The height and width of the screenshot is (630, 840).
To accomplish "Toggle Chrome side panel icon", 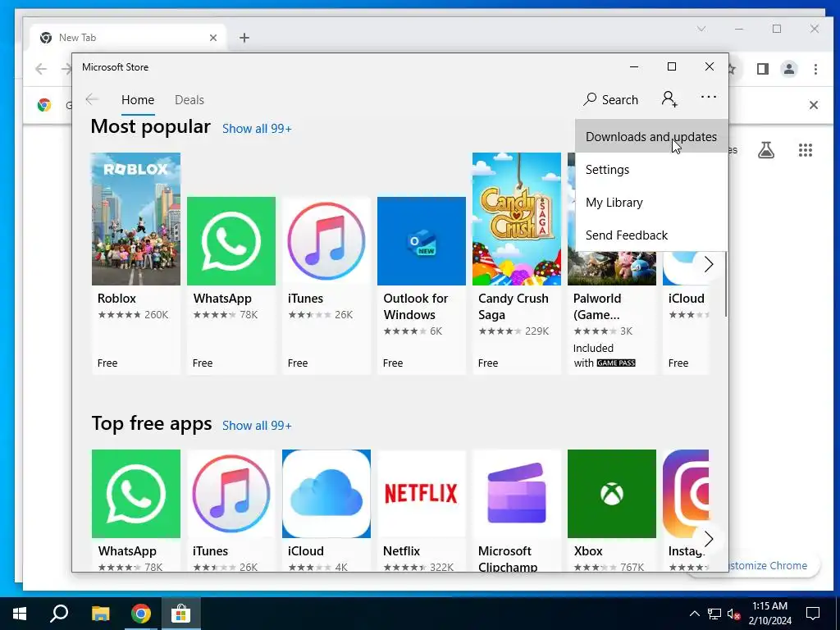I will pyautogui.click(x=763, y=69).
